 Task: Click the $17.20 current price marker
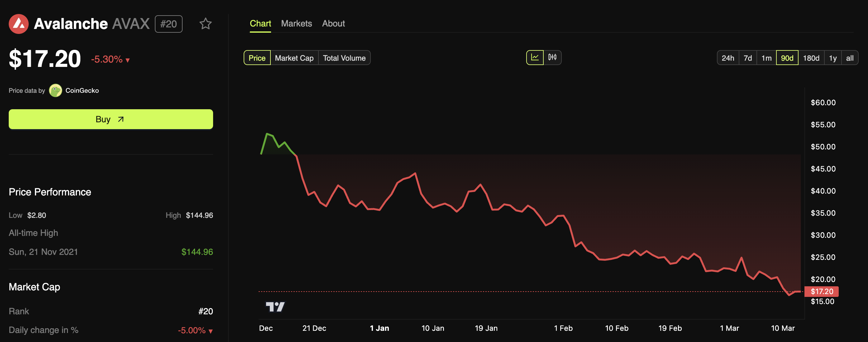[822, 292]
